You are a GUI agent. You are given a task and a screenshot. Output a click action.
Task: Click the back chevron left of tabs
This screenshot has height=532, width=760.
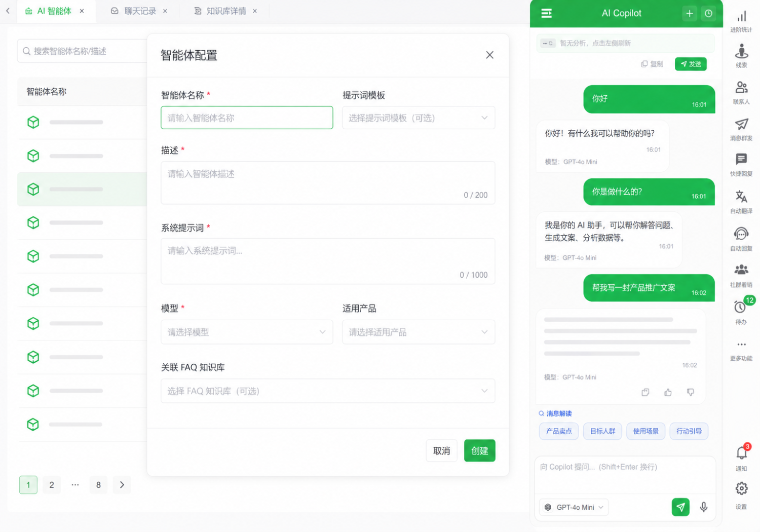(8, 11)
